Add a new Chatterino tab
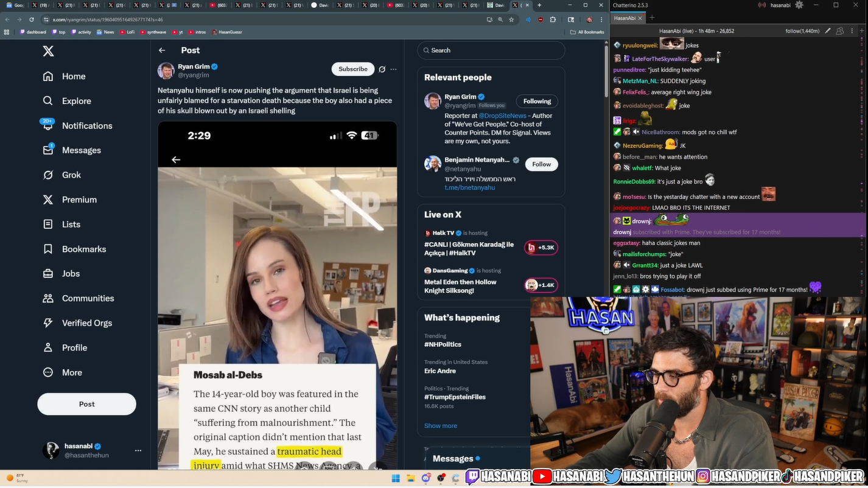Image resolution: width=868 pixels, height=488 pixels. pos(652,18)
